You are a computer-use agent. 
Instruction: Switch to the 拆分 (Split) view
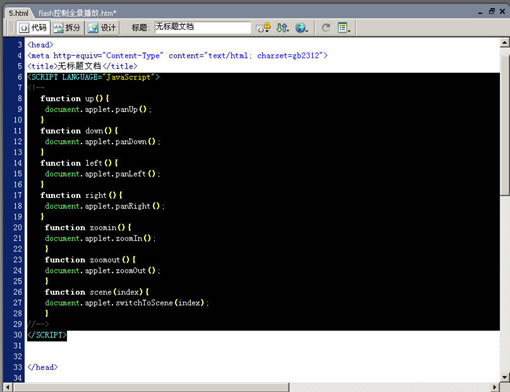click(x=67, y=28)
